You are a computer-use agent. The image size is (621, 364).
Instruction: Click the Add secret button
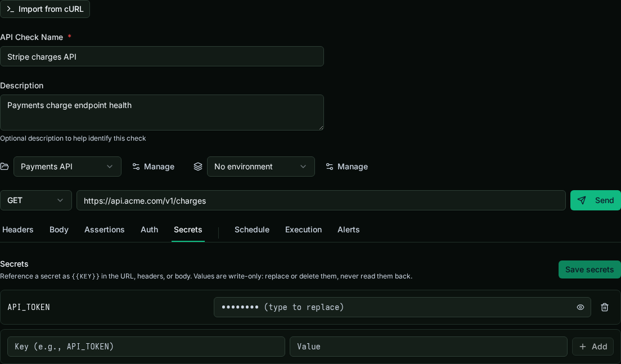[x=593, y=347]
